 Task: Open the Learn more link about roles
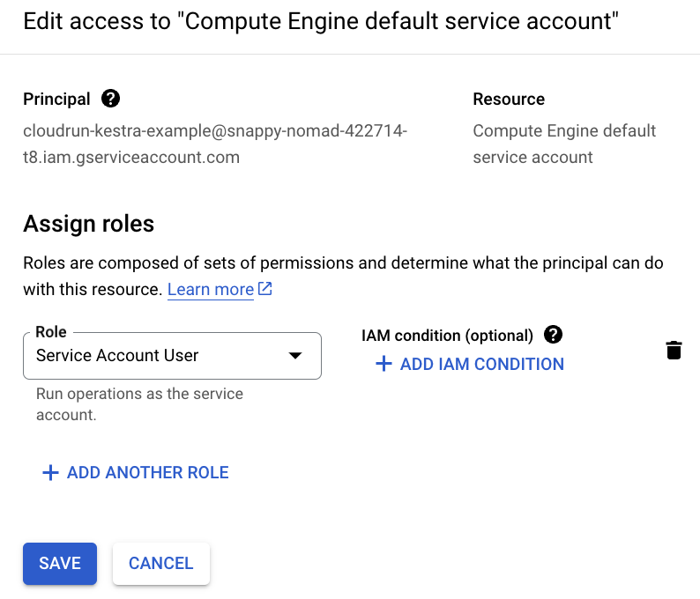(x=210, y=289)
